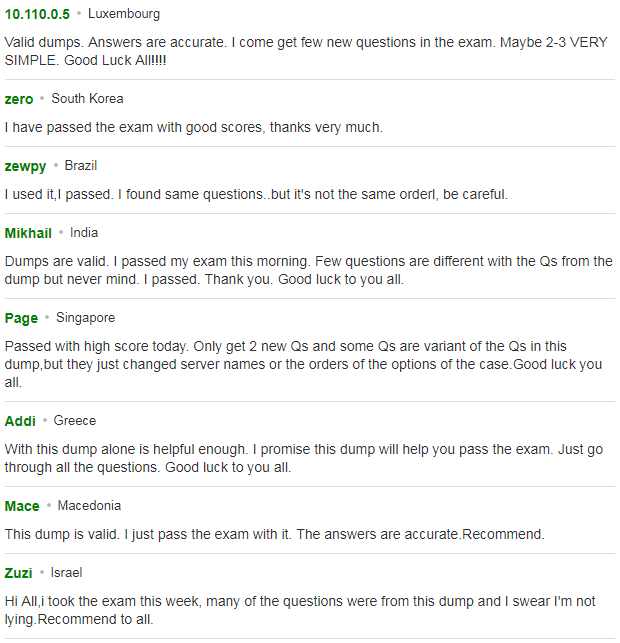Viewport: 620px width, 643px height.
Task: Select the zewpy reviewer name
Action: [x=25, y=166]
